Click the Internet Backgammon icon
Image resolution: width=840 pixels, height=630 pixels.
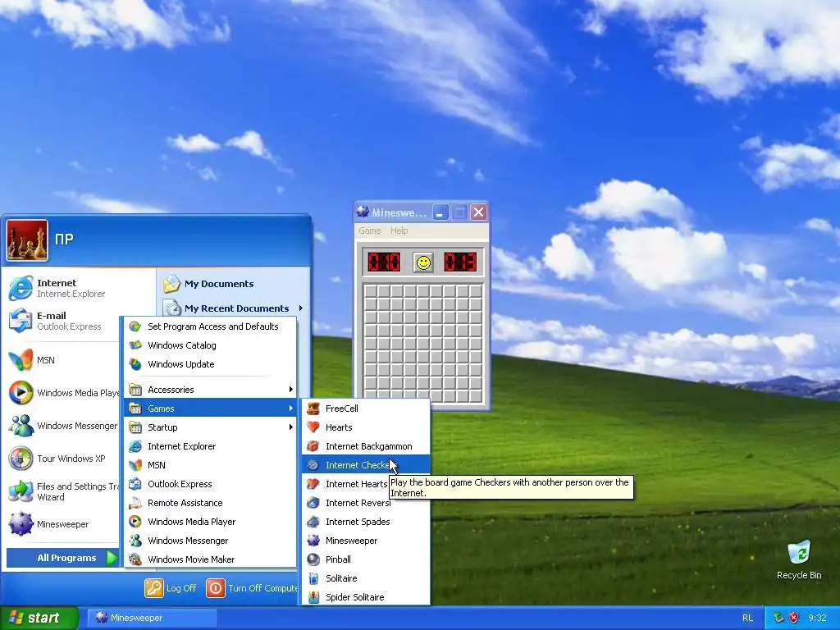click(x=313, y=446)
